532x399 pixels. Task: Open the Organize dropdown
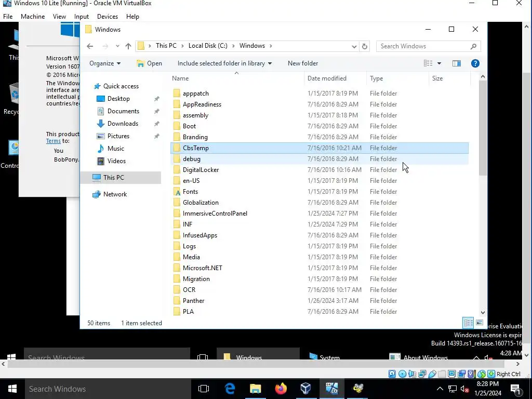coord(105,63)
